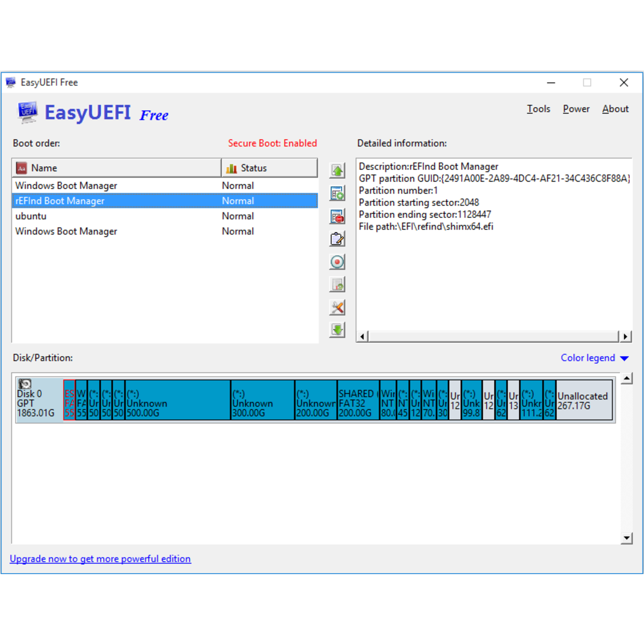Click the create new boot entry icon
This screenshot has height=644, width=644.
(x=337, y=193)
